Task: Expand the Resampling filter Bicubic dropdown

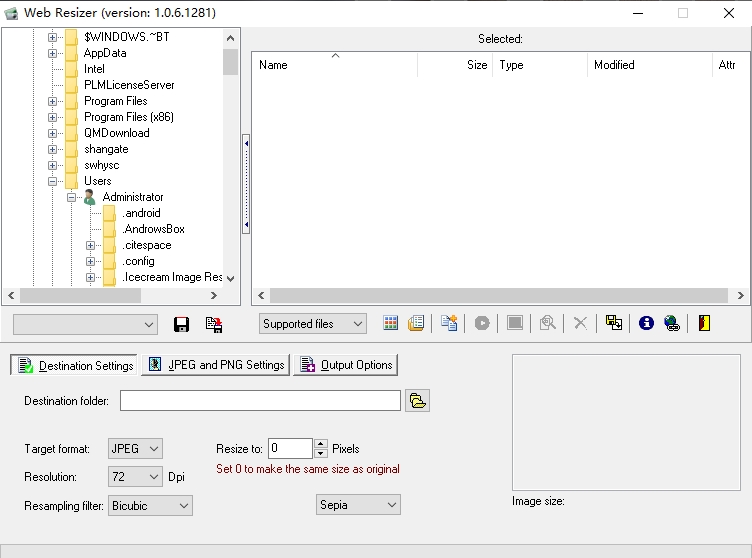Action: [150, 506]
